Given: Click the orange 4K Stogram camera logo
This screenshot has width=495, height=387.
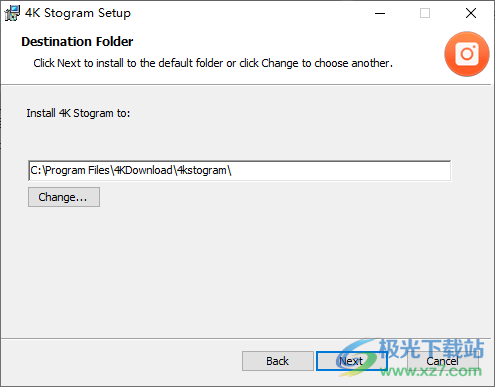Looking at the screenshot, I should pos(467,54).
